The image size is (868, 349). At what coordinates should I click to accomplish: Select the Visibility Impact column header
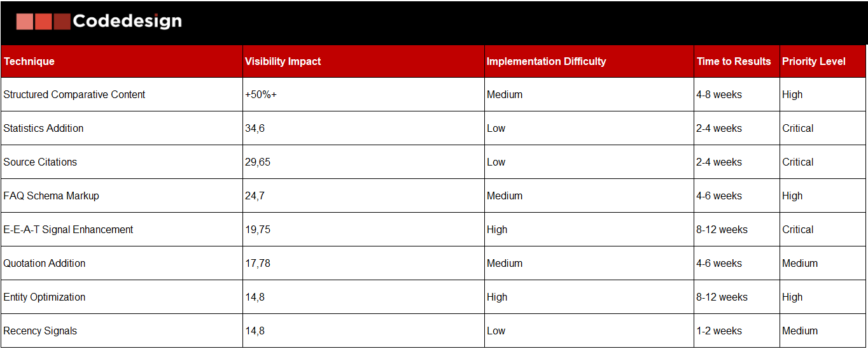coord(283,62)
